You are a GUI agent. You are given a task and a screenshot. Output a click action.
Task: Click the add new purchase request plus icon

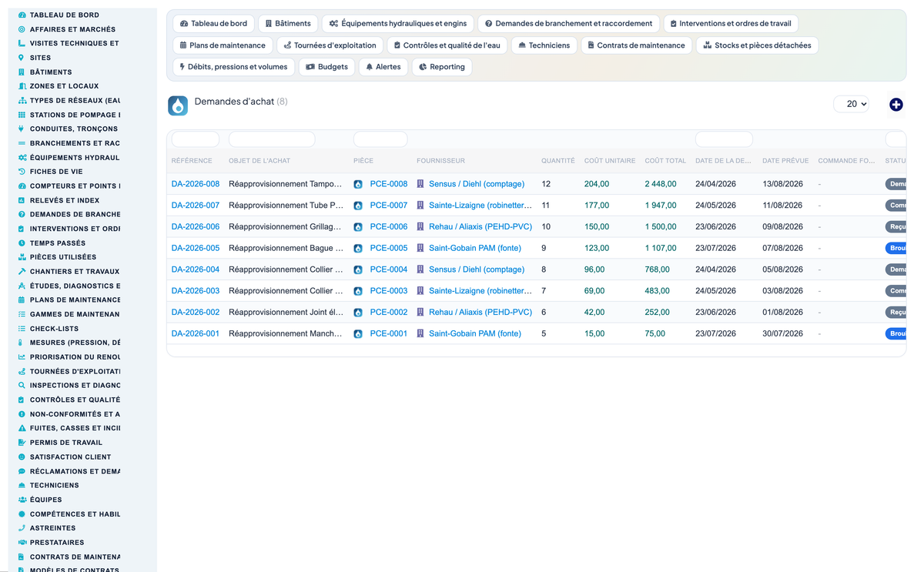[x=896, y=104]
